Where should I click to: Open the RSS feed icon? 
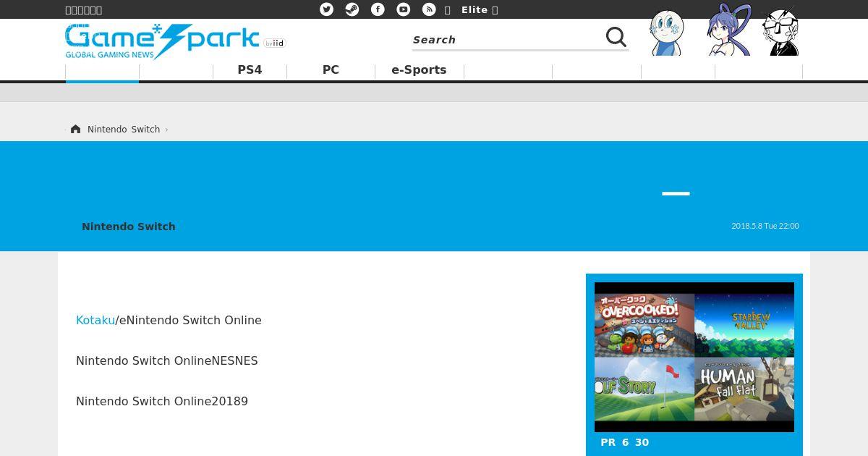429,9
